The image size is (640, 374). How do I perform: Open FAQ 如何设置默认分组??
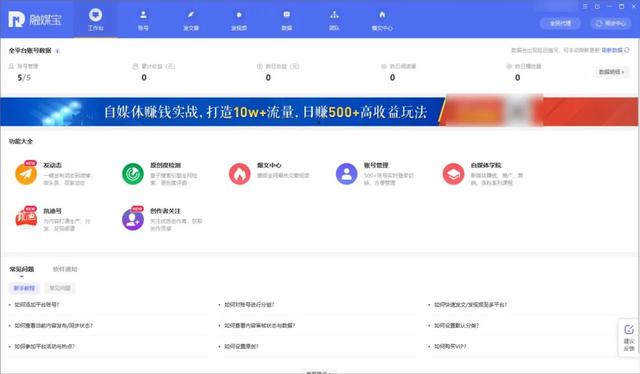(456, 325)
